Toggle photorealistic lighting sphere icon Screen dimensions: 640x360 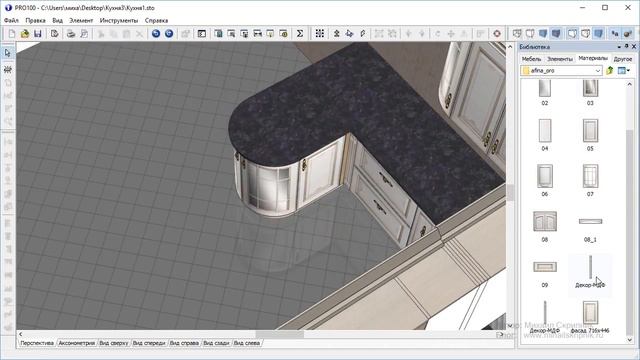pyautogui.click(x=628, y=33)
